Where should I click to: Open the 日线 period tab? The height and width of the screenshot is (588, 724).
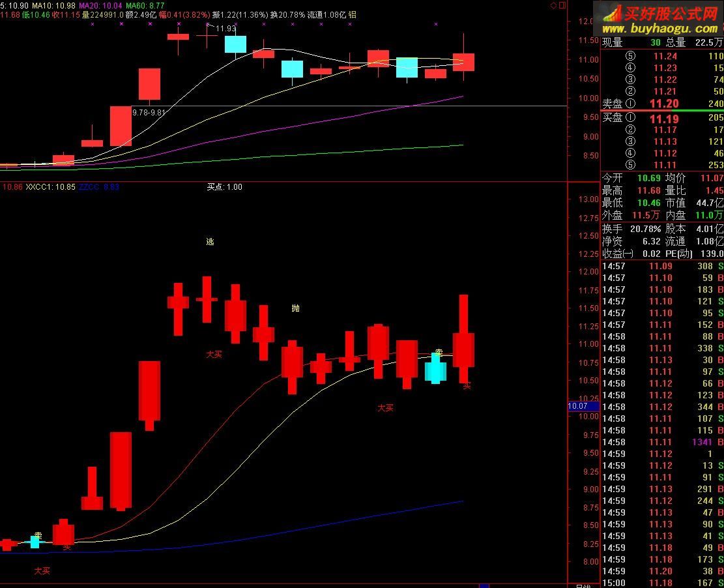pos(584,585)
